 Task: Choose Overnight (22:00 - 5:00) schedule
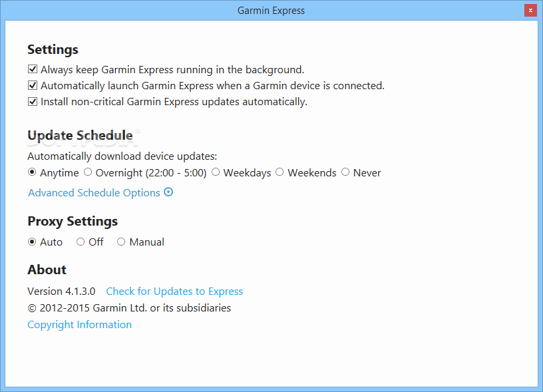[x=88, y=172]
